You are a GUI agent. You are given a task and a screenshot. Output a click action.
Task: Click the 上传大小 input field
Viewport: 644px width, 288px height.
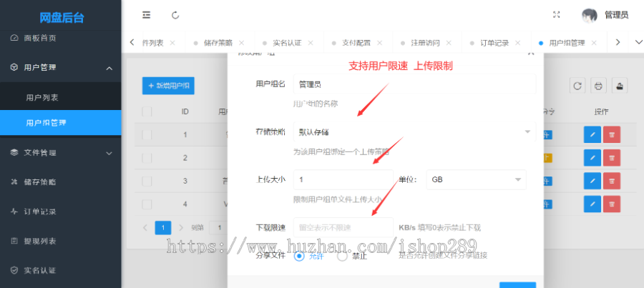point(343,179)
